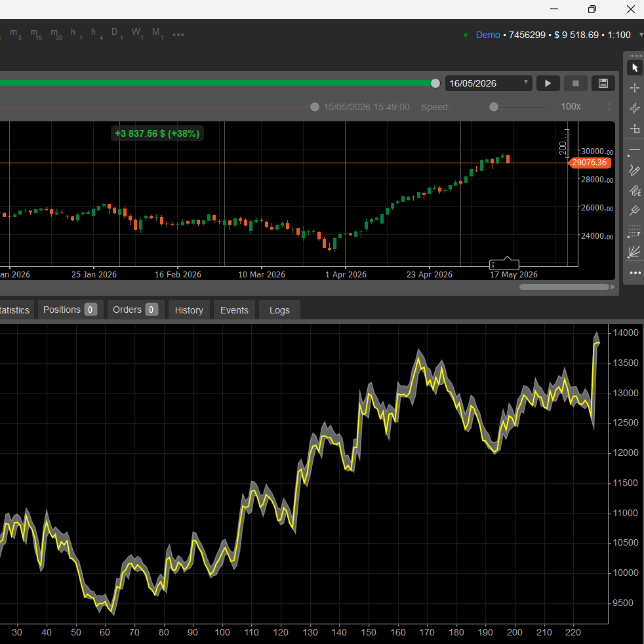This screenshot has width=644, height=644.
Task: Click the 14000 equity axis label
Action: (x=625, y=332)
